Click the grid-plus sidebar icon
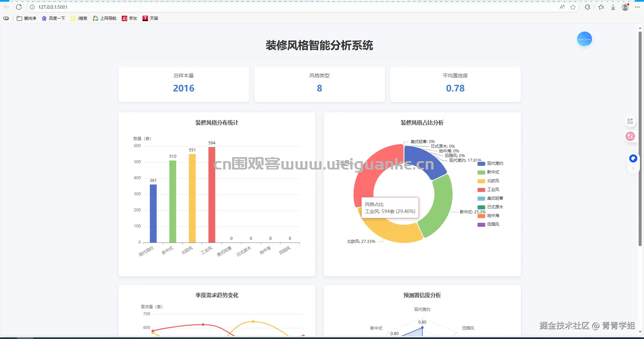This screenshot has height=339, width=644. tap(630, 121)
